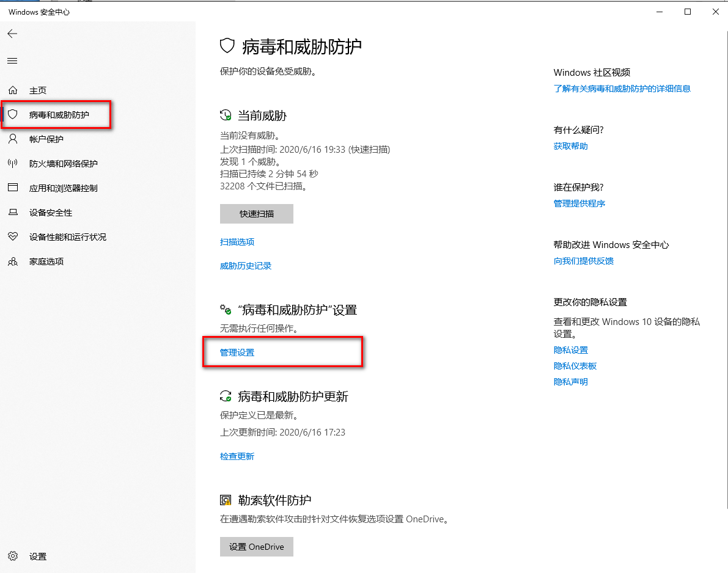点击应用和浏览器控制图标
This screenshot has height=573, width=728.
13,188
